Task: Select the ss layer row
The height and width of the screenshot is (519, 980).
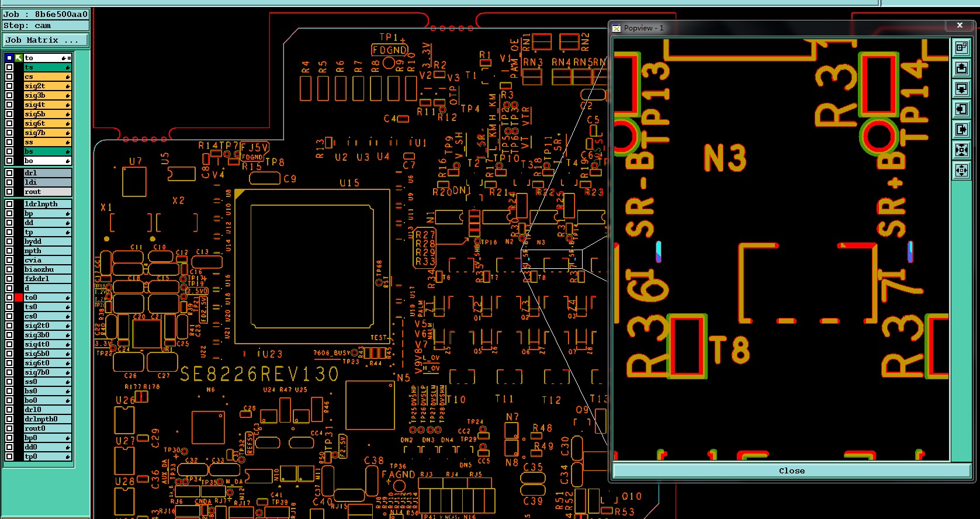Action: pyautogui.click(x=47, y=142)
